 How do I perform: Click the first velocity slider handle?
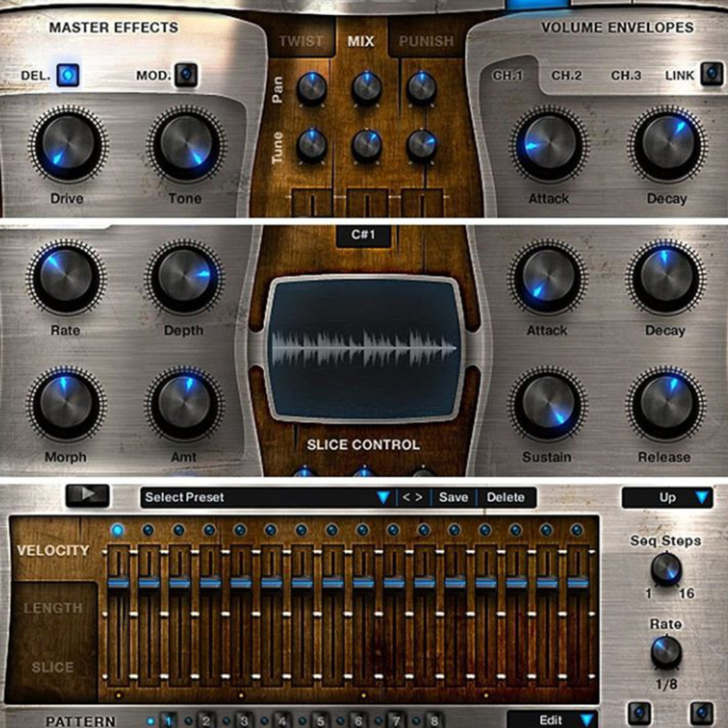point(118,583)
